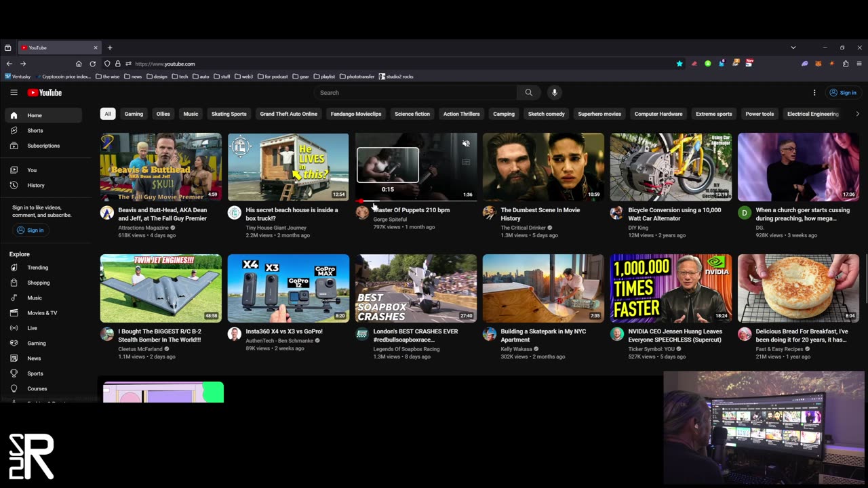This screenshot has width=868, height=488.
Task: Click the search magnifier button
Action: click(x=528, y=93)
